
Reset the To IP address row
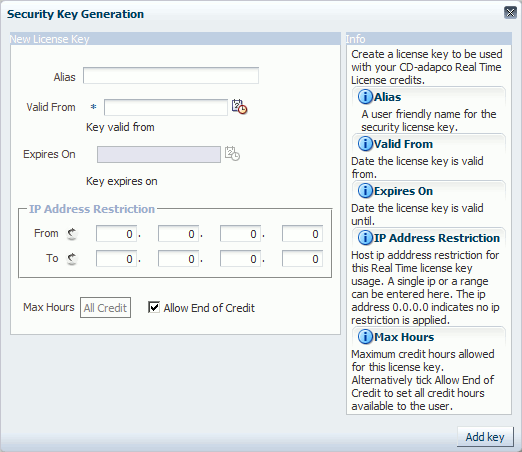72,259
